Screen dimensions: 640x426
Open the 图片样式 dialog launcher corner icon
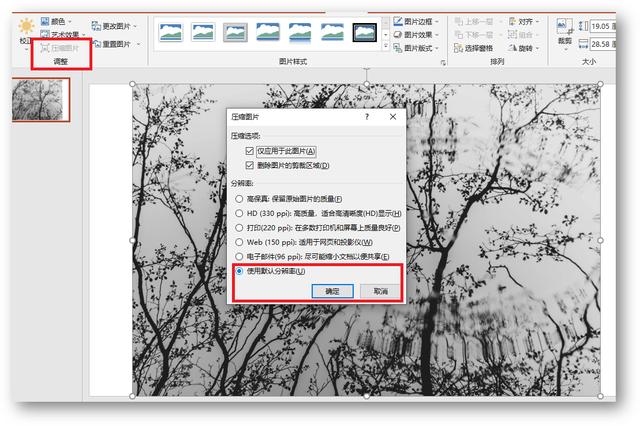443,63
